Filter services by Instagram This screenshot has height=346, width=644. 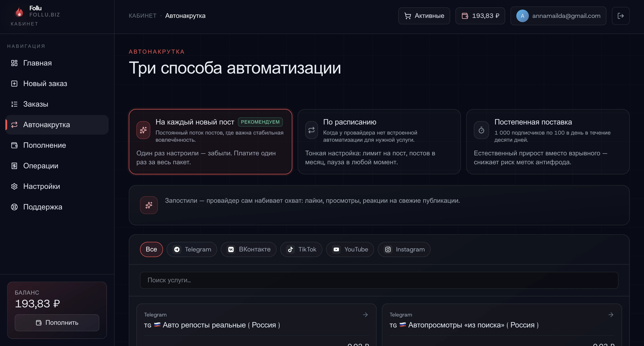tap(404, 249)
